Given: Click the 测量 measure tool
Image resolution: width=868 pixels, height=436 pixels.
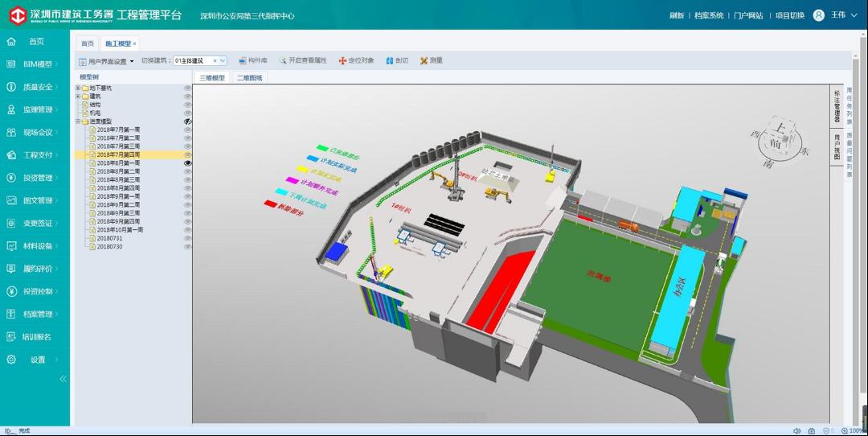Looking at the screenshot, I should [431, 60].
